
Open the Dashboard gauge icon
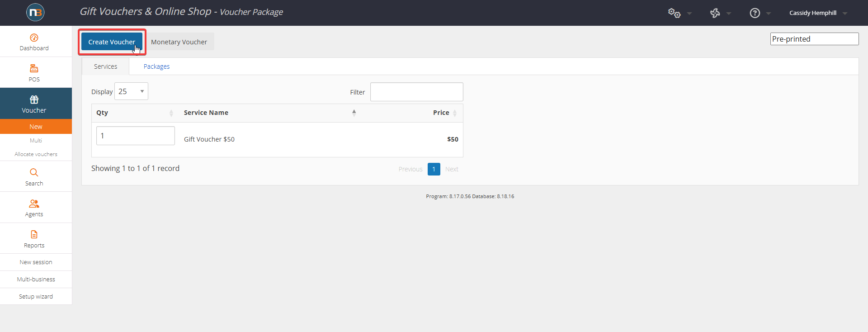pyautogui.click(x=34, y=38)
